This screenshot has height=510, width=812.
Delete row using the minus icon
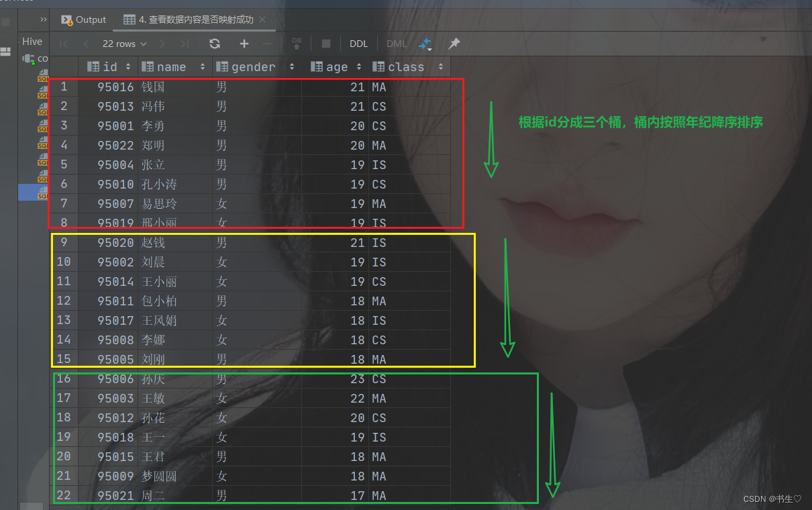tap(267, 44)
